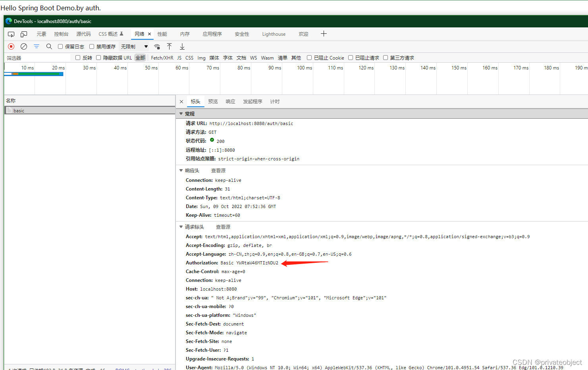Click the Name column header

[90, 101]
